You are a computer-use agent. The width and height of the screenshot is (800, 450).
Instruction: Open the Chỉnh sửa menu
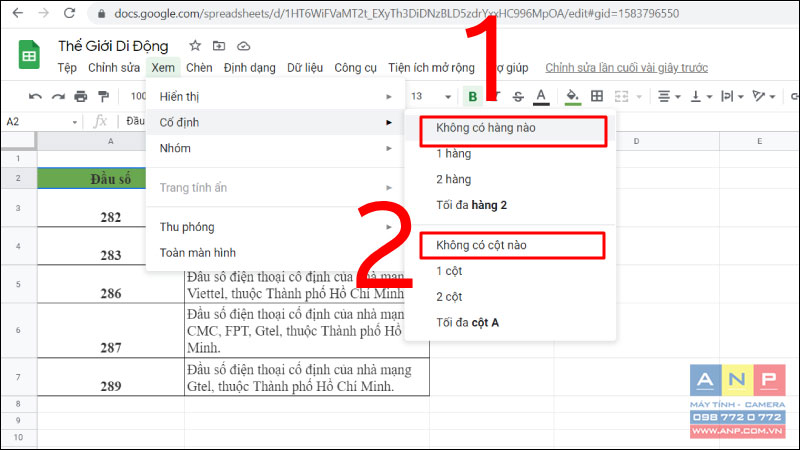click(114, 68)
